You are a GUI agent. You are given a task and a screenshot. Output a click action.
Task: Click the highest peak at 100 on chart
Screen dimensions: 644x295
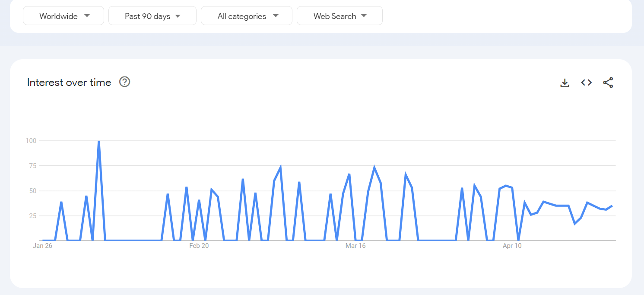[99, 141]
